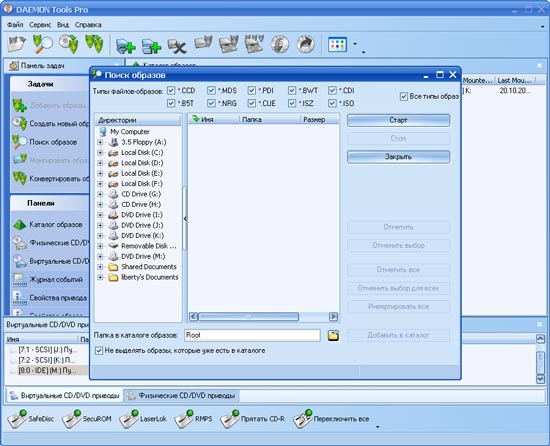550x446 pixels.
Task: Click scroll right arrow in results list
Action: pyautogui.click(x=333, y=317)
